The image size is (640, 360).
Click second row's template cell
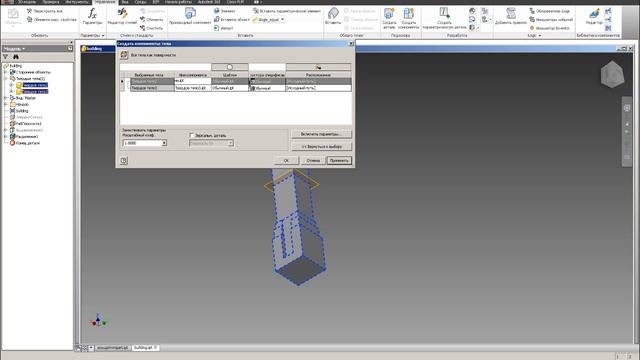[x=230, y=88]
